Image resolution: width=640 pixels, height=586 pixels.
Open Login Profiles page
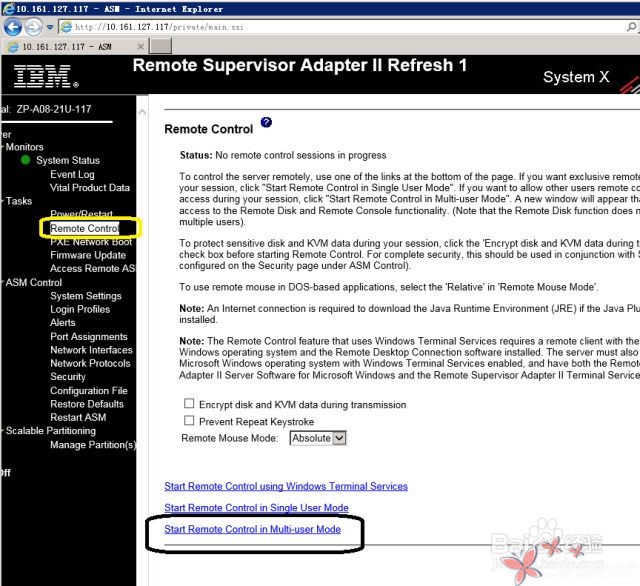point(80,309)
